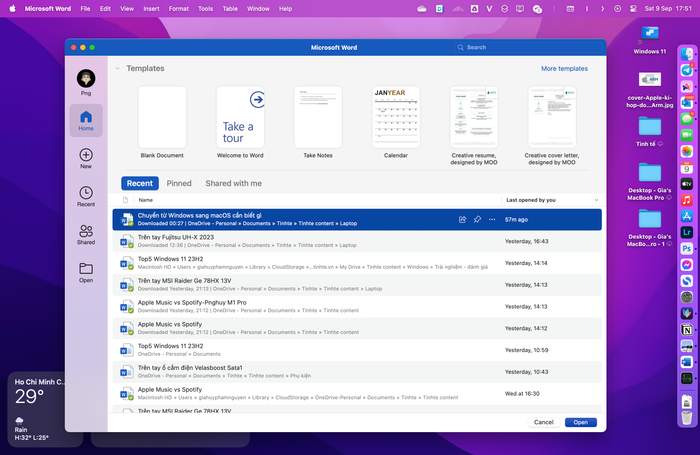Open the Table menu
Screen dimensions: 700x455
point(230,8)
